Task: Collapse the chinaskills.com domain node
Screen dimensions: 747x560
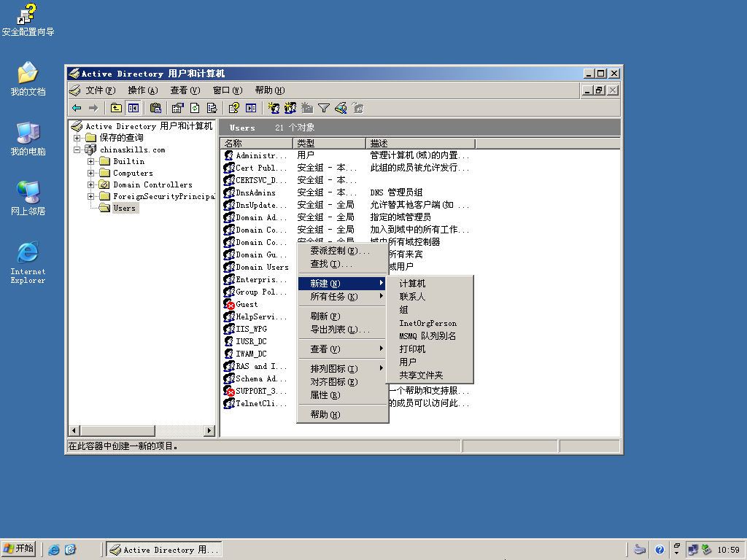Action: (x=77, y=149)
